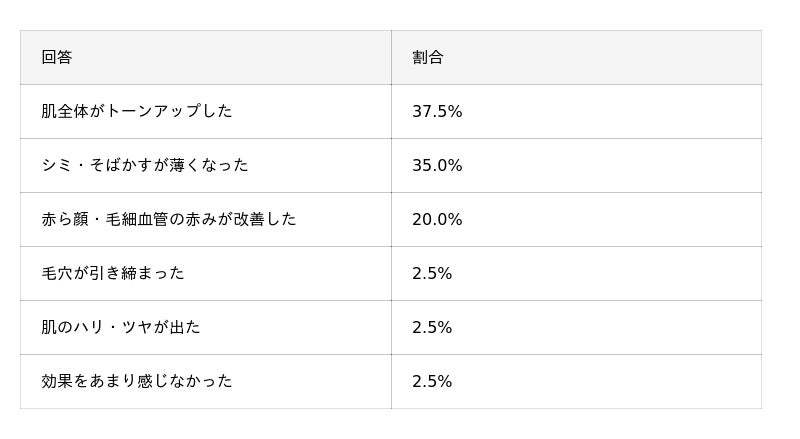Select the 37.5% percentage cell

437,112
